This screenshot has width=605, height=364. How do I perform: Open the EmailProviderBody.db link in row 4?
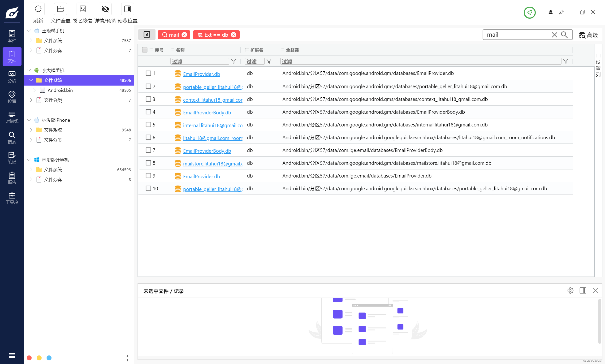[207, 112]
